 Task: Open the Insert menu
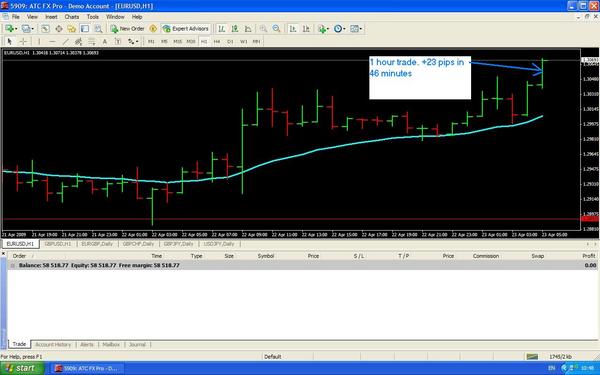(51, 17)
